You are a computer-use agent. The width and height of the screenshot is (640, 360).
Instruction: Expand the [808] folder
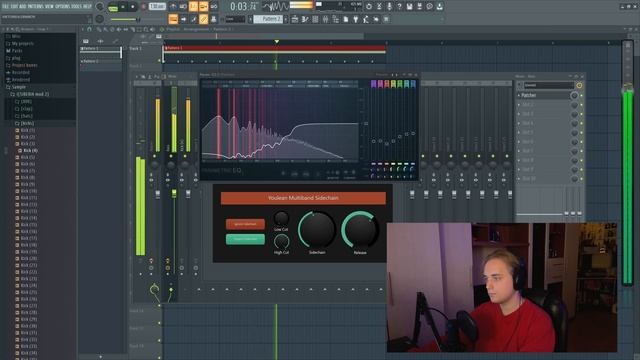[23, 102]
